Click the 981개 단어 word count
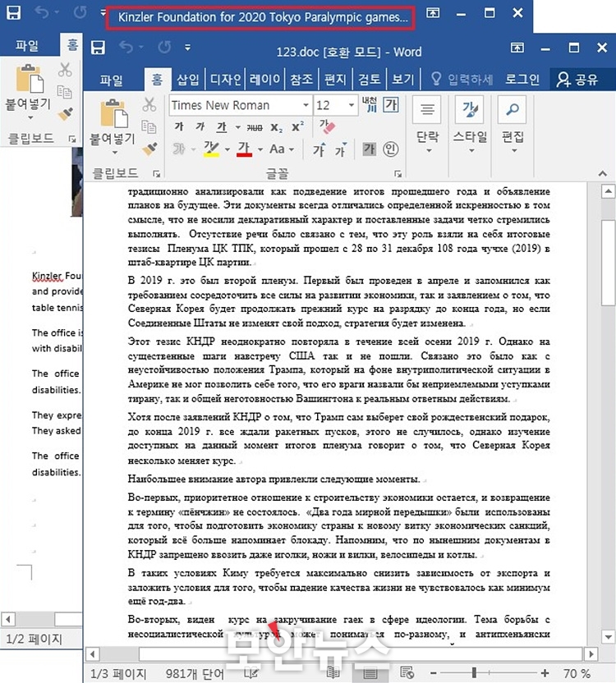The width and height of the screenshot is (616, 683). [195, 674]
